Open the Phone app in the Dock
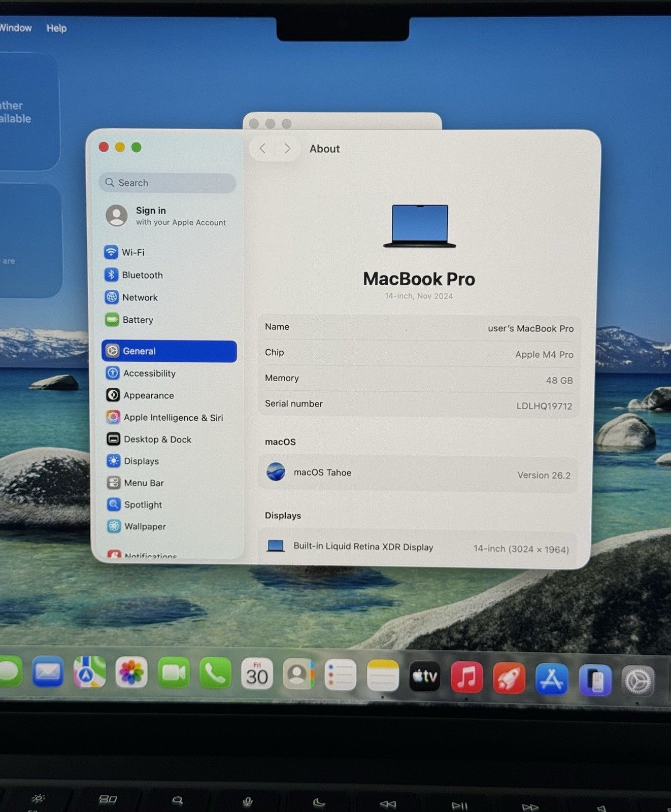 (215, 673)
